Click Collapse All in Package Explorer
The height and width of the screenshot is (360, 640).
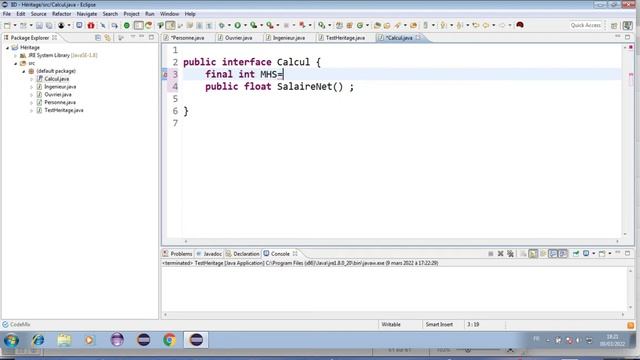(x=98, y=38)
